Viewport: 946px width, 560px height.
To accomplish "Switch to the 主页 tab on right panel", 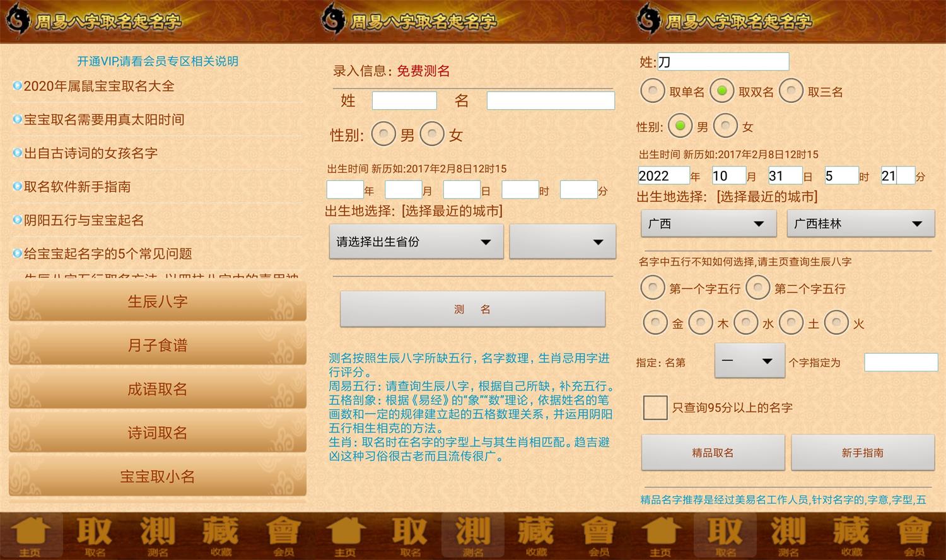I will click(661, 535).
